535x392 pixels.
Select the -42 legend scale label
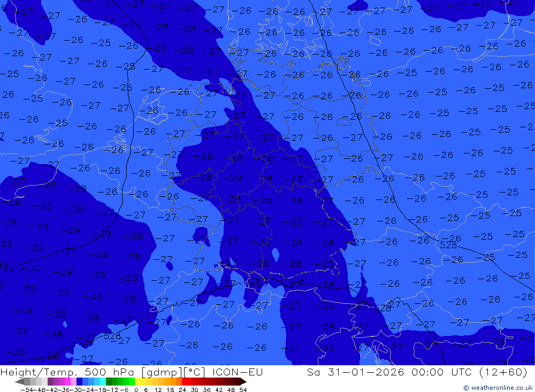(x=51, y=390)
